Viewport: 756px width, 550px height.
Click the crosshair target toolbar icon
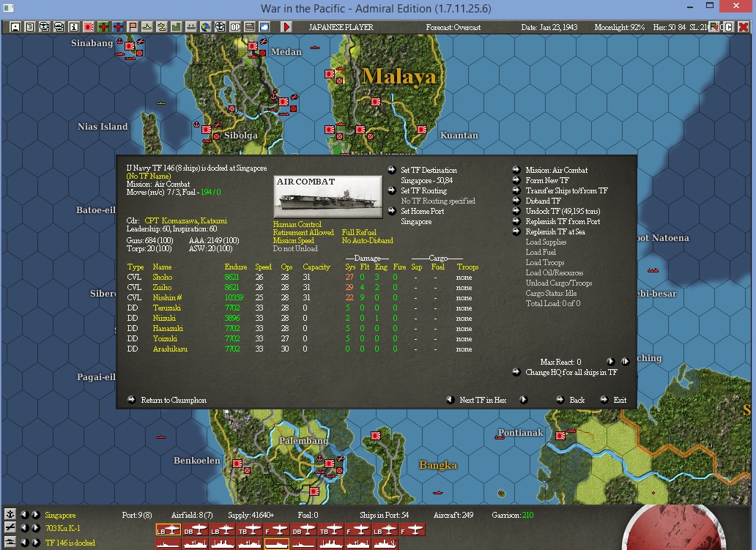220,27
